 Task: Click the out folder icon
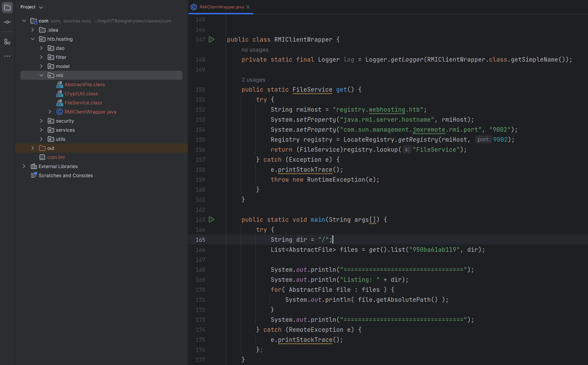click(42, 148)
